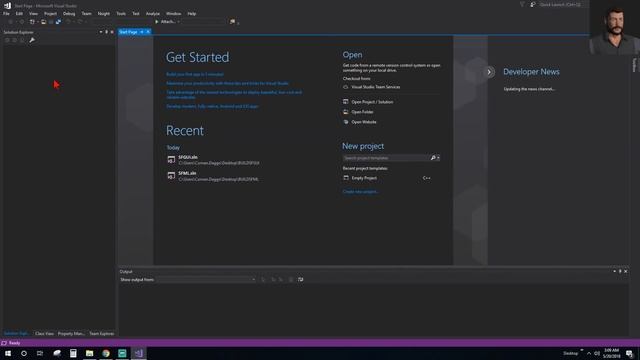Click the taskbar clock showing date
Viewport: 640px width, 360px height.
click(x=611, y=353)
